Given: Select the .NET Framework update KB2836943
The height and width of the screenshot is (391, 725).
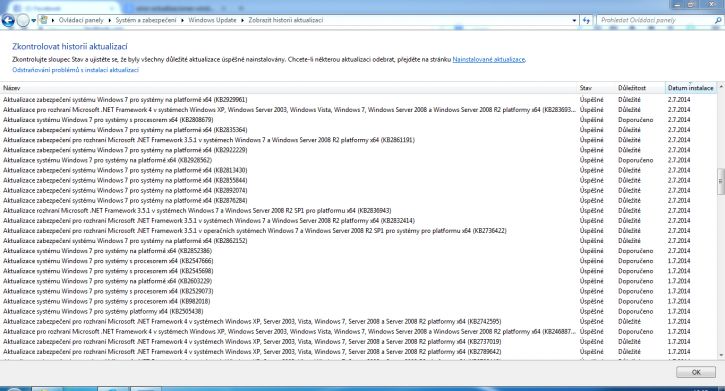Looking at the screenshot, I should click(358, 211).
